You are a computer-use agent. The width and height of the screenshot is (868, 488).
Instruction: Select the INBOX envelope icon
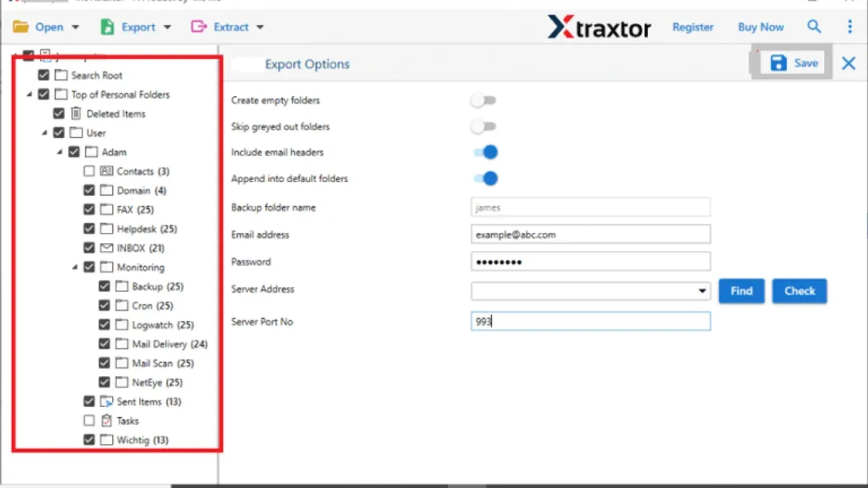click(x=106, y=248)
